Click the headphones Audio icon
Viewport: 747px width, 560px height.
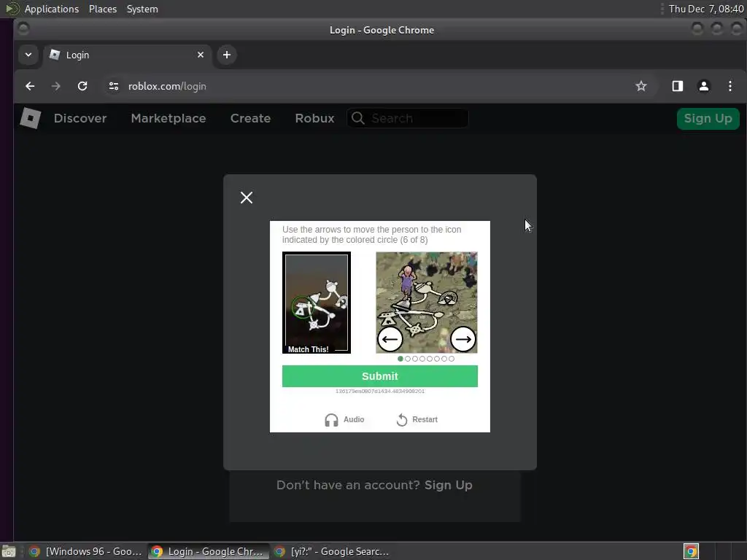coord(331,420)
